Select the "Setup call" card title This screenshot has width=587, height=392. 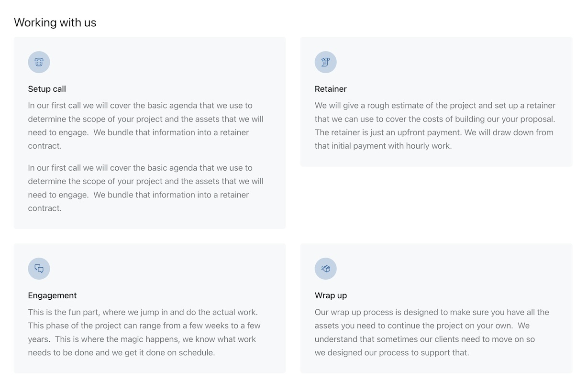[x=47, y=89]
